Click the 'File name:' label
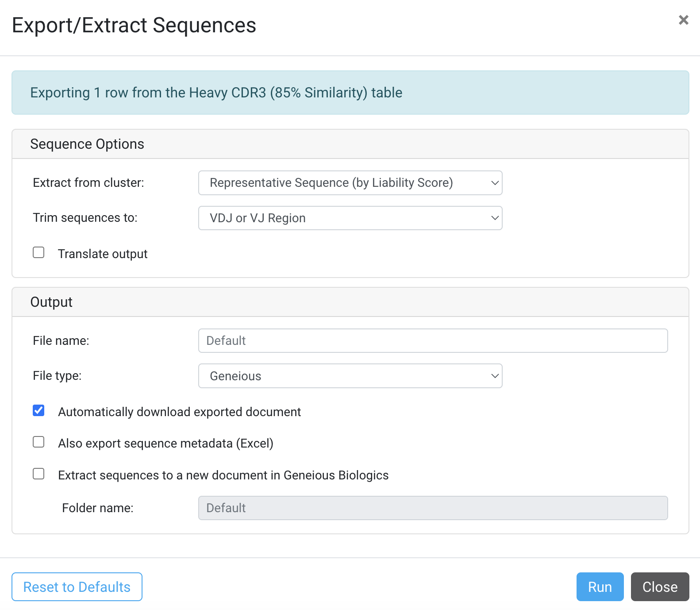The image size is (700, 610). pos(61,340)
